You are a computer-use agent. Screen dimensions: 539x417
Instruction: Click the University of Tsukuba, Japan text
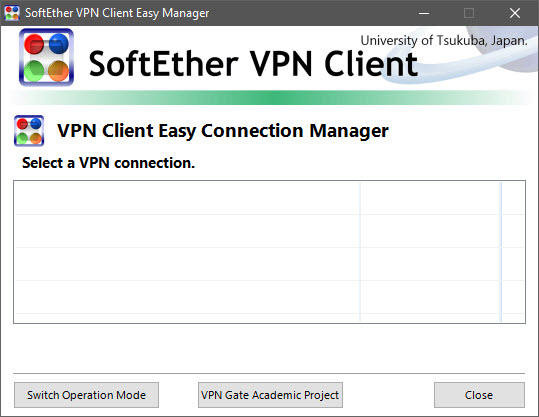click(x=443, y=41)
